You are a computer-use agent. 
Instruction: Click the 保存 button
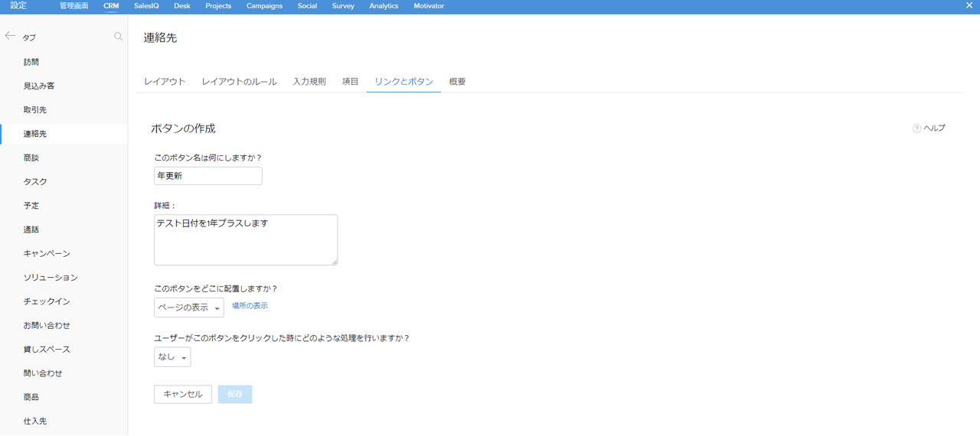click(x=235, y=394)
